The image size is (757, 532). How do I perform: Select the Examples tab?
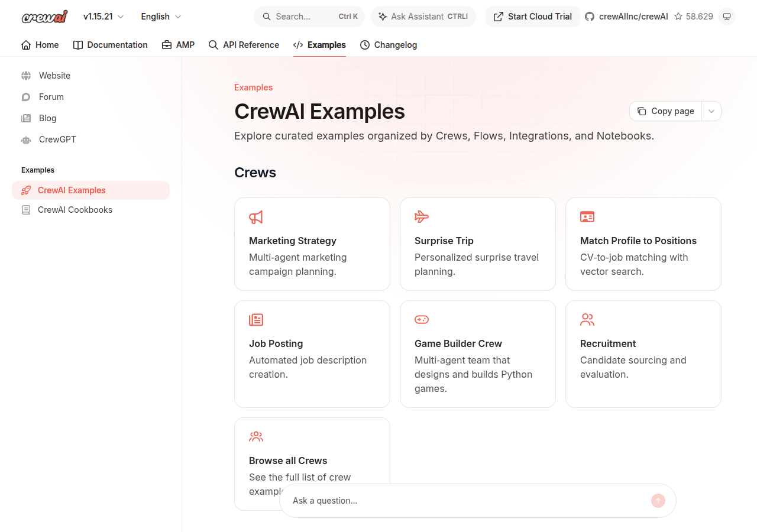319,45
